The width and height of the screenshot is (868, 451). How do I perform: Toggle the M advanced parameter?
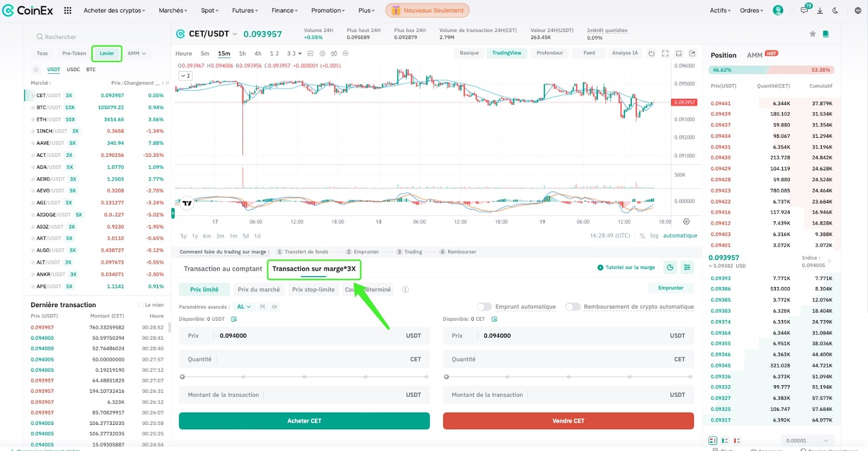(x=263, y=307)
